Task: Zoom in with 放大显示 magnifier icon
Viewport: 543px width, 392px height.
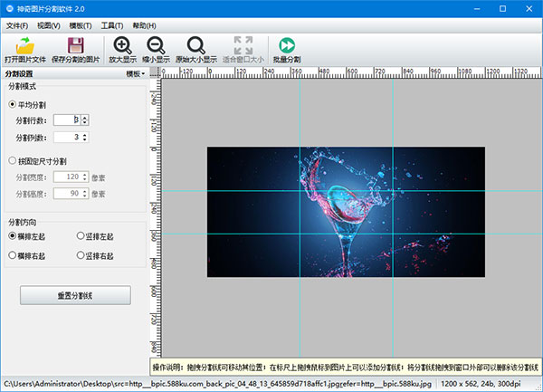Action: tap(120, 46)
